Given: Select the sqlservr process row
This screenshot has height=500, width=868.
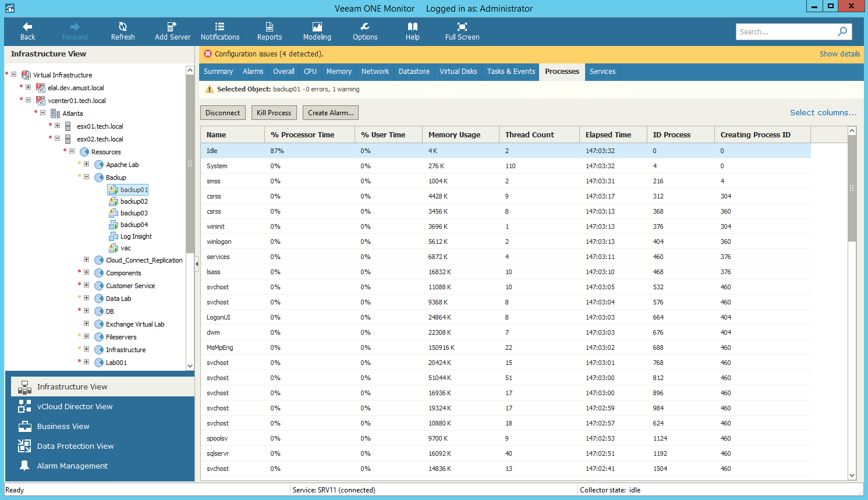Looking at the screenshot, I should coord(505,453).
